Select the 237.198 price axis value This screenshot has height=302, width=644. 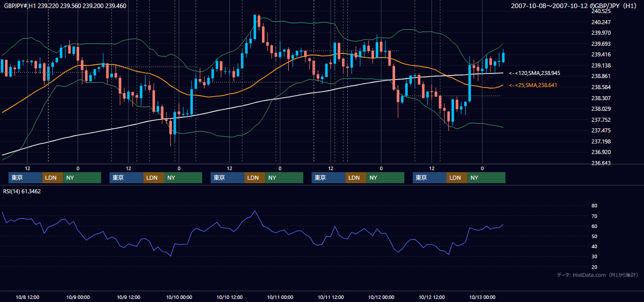601,141
